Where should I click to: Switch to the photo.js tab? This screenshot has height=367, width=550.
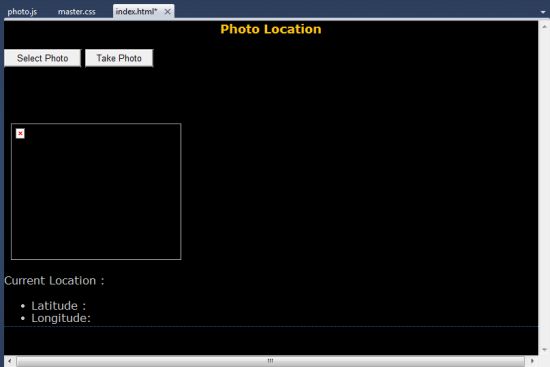pyautogui.click(x=22, y=12)
